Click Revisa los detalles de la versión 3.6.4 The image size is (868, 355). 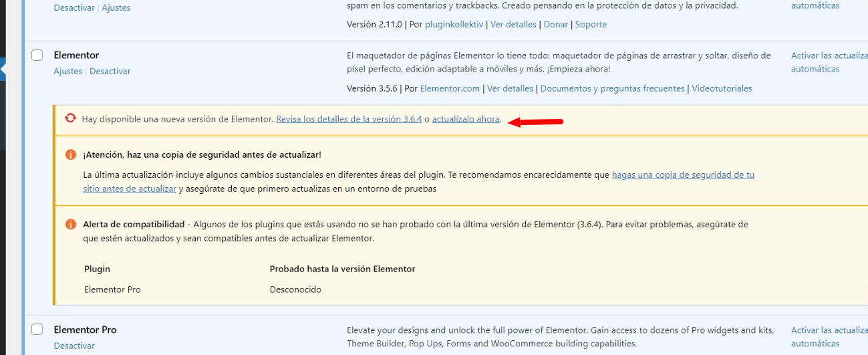[349, 119]
